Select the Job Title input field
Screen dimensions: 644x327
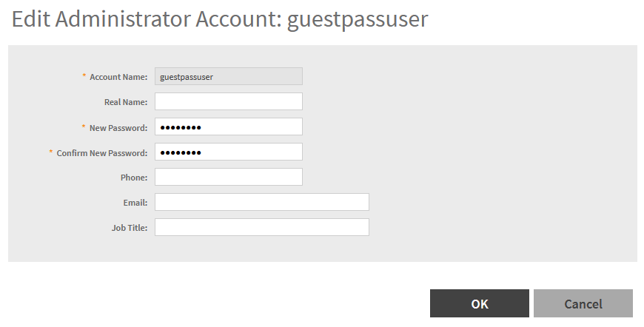[x=261, y=227]
